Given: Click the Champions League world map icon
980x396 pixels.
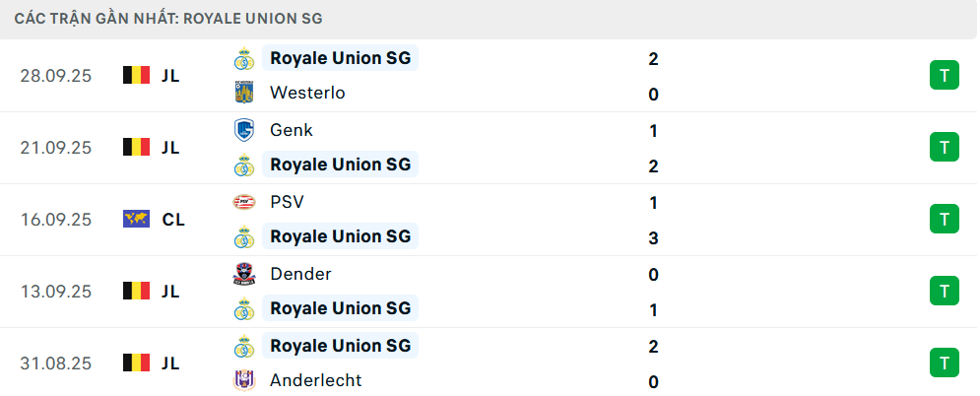Looking at the screenshot, I should (136, 219).
